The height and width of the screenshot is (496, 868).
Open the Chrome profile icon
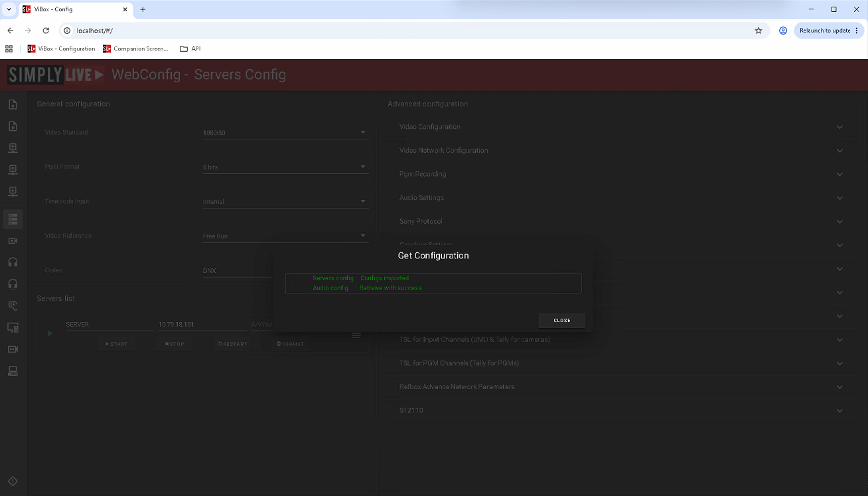click(783, 31)
